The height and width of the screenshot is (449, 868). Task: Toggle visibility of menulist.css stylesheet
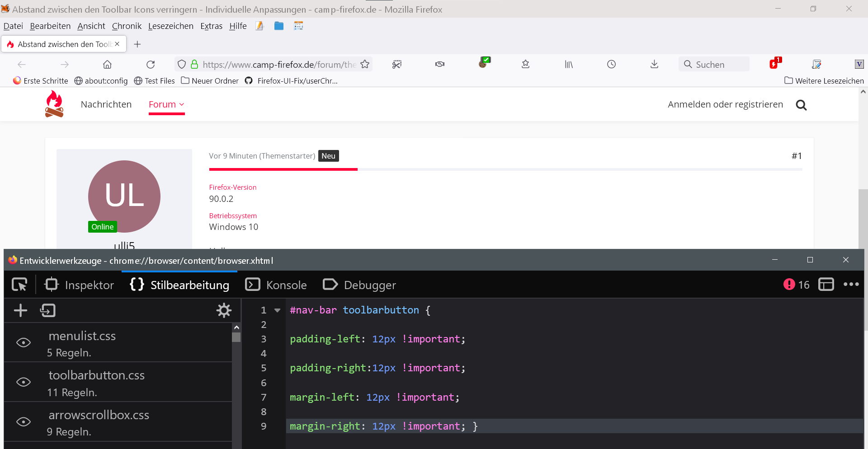tap(24, 343)
